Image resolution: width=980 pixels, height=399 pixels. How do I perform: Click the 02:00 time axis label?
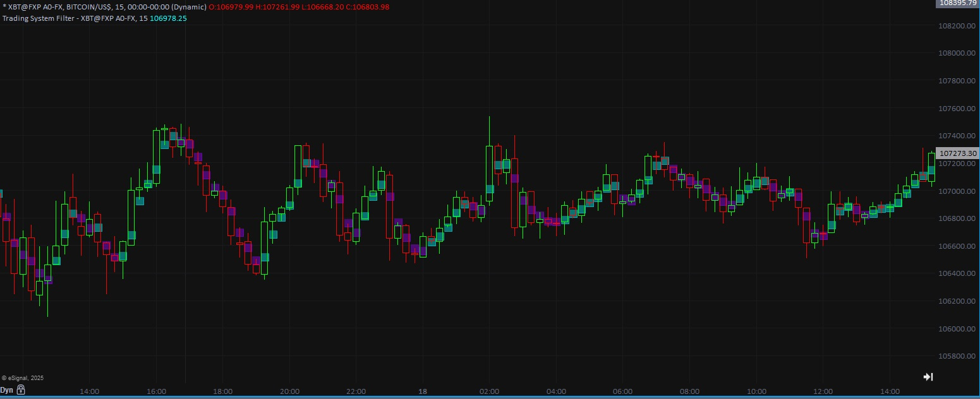click(489, 391)
